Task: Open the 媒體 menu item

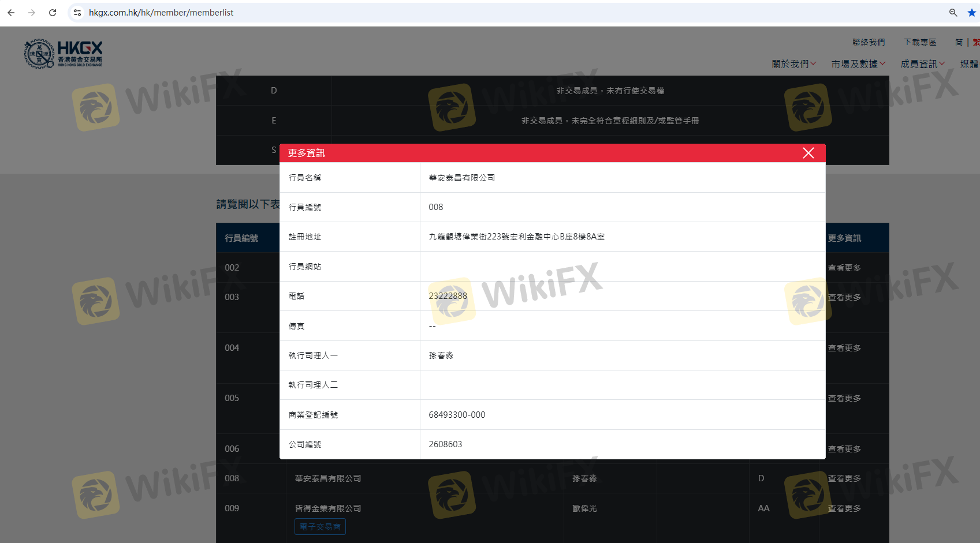Action: point(969,64)
